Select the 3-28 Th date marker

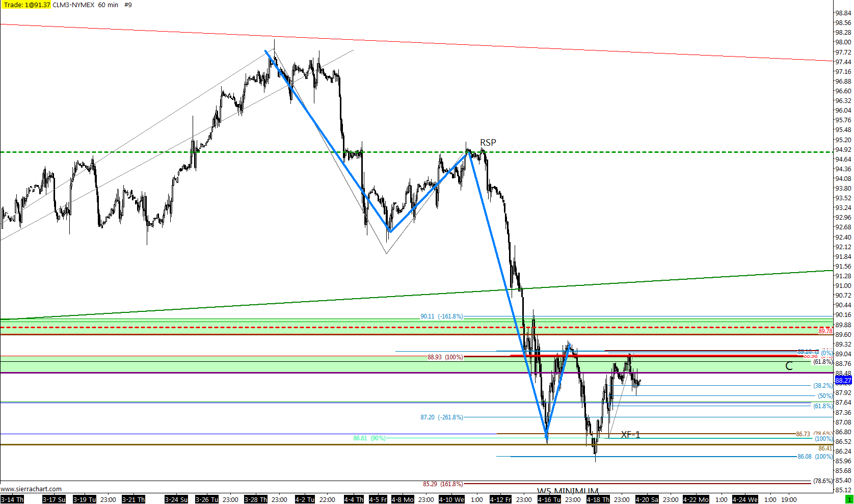pyautogui.click(x=256, y=499)
